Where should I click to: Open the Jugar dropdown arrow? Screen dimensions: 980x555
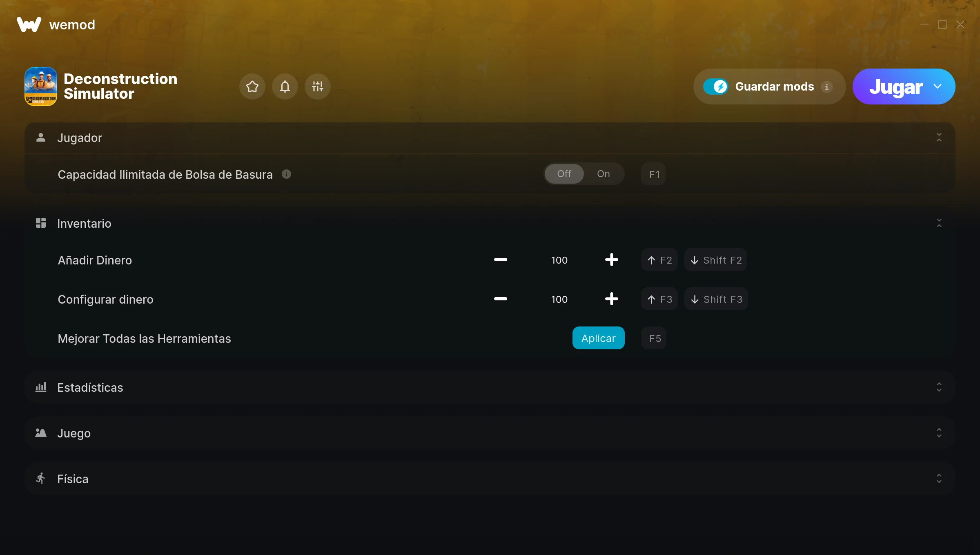[938, 87]
